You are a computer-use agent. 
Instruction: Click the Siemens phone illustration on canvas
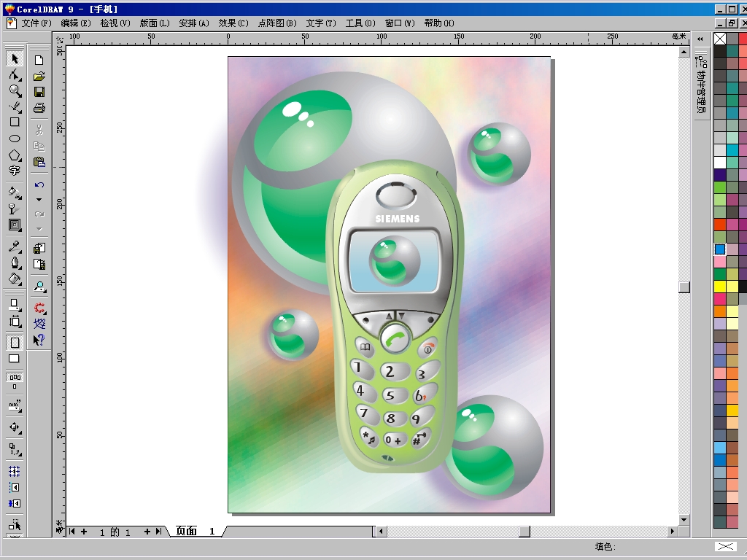click(x=393, y=316)
